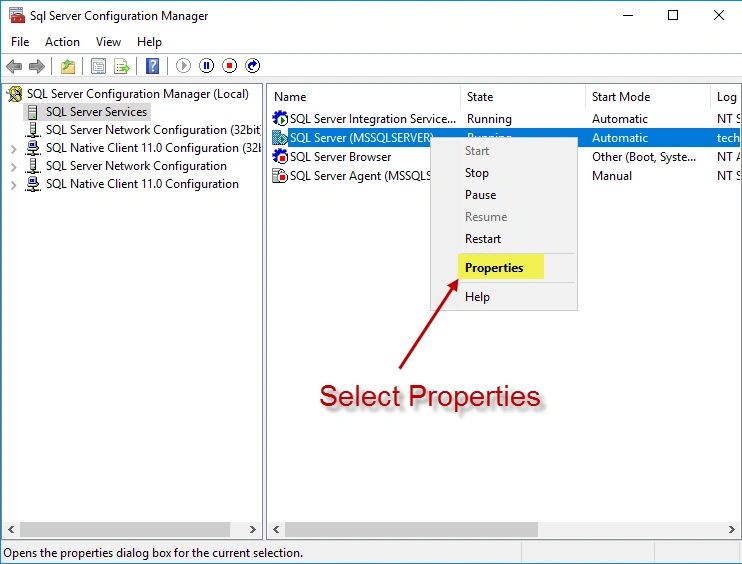Maximize the Configuration Manager window
The width and height of the screenshot is (742, 564).
coord(672,15)
